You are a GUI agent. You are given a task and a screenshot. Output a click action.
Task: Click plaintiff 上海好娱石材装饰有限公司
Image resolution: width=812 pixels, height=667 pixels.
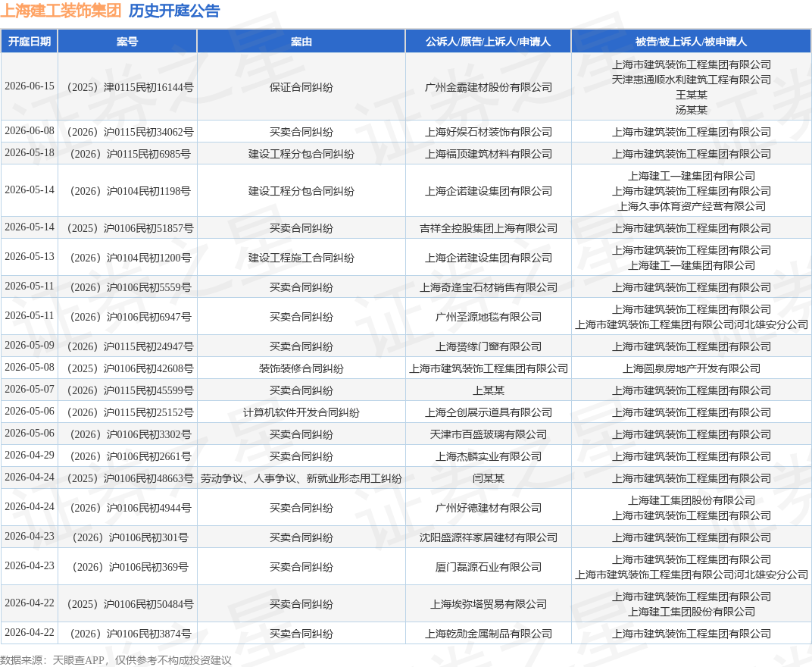pos(489,132)
